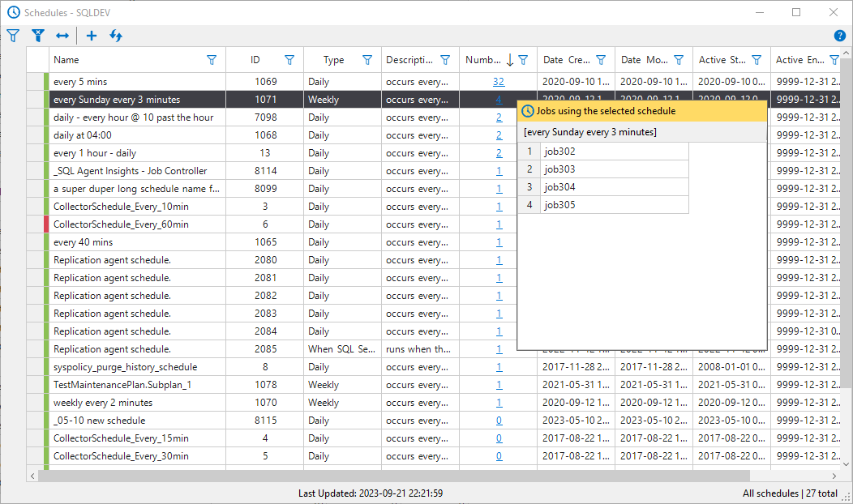This screenshot has height=504, width=853.
Task: Click the clear filter toolbar icon
Action: pyautogui.click(x=37, y=36)
